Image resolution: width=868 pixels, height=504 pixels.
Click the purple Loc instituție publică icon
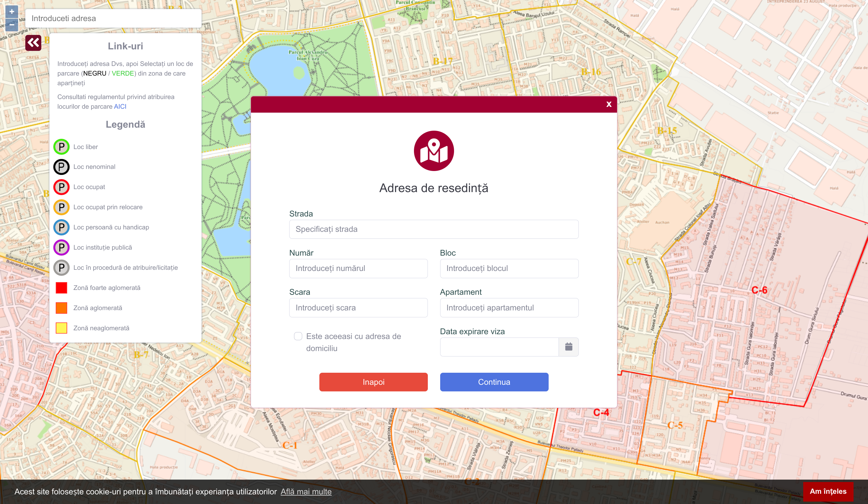[61, 247]
